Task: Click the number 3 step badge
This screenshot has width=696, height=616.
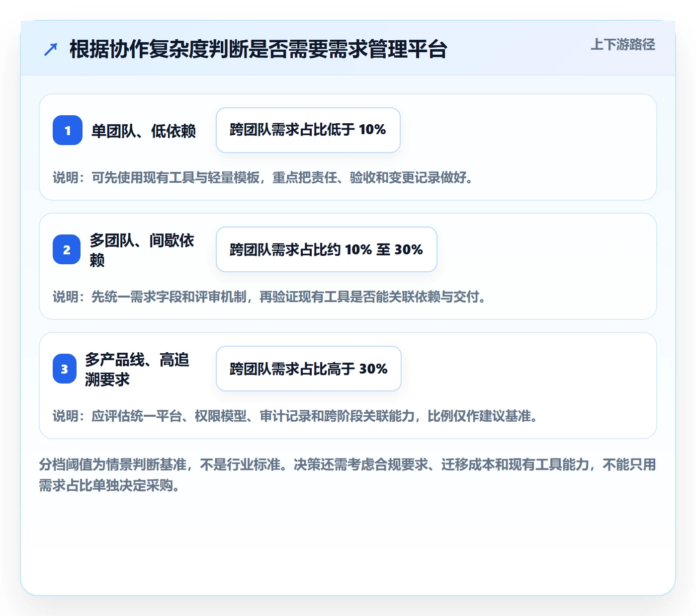Action: 65,369
